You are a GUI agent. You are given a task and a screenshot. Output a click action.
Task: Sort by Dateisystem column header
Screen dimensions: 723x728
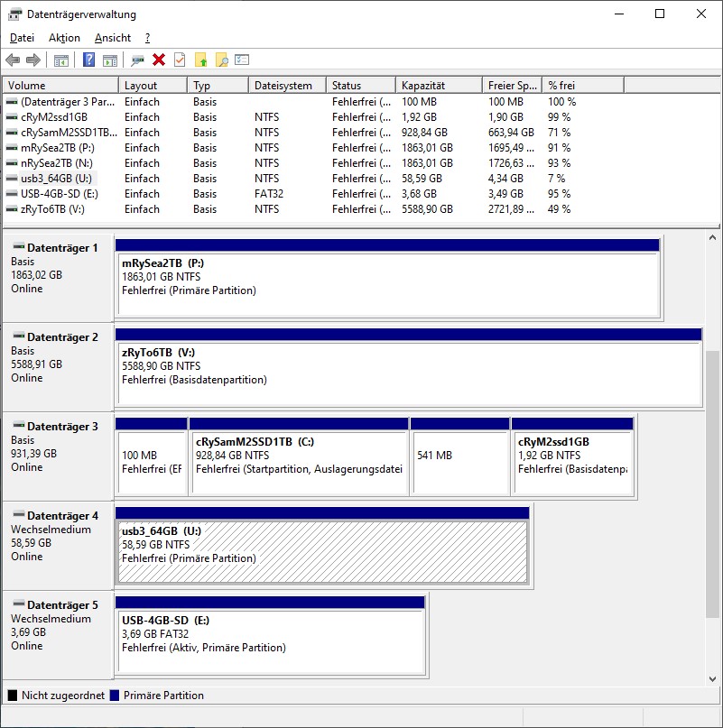(x=288, y=86)
